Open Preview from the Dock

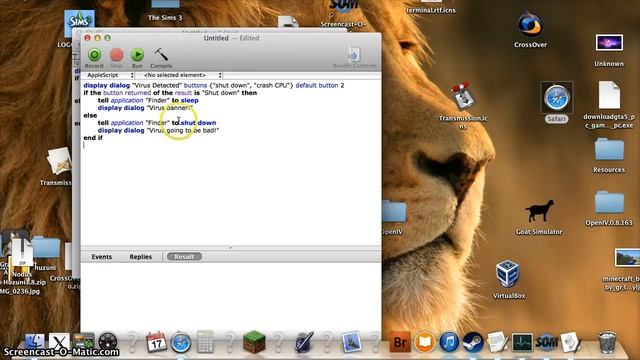(351, 342)
